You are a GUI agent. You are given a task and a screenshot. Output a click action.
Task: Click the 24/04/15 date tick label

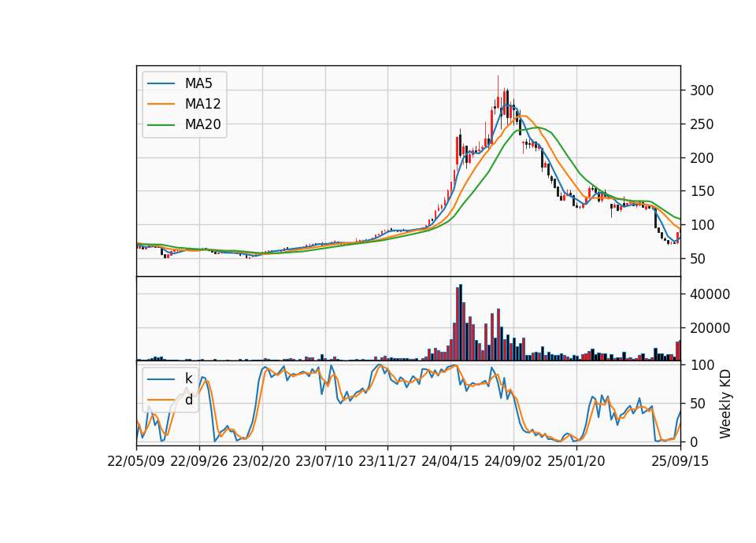coord(450,461)
